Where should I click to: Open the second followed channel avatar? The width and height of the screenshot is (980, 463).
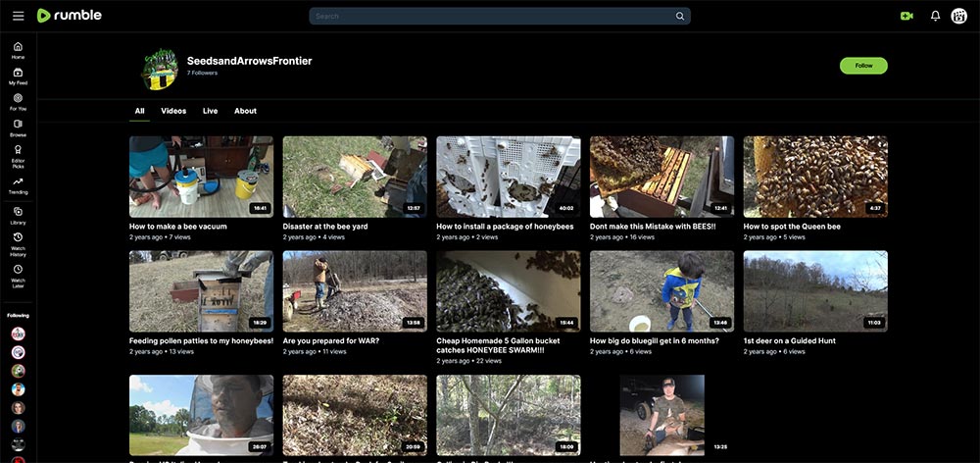pos(18,352)
